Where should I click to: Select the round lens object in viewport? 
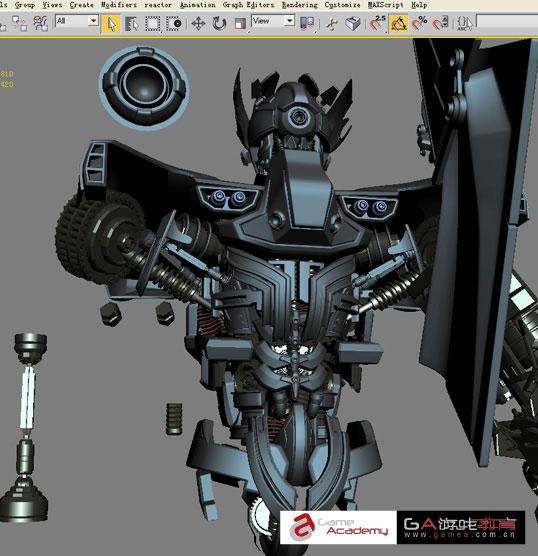(x=144, y=88)
